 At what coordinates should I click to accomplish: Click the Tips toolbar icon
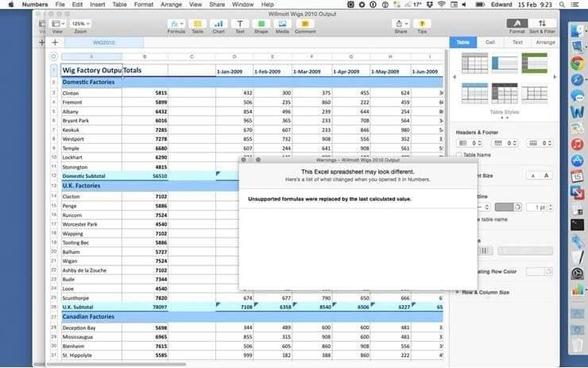[422, 25]
